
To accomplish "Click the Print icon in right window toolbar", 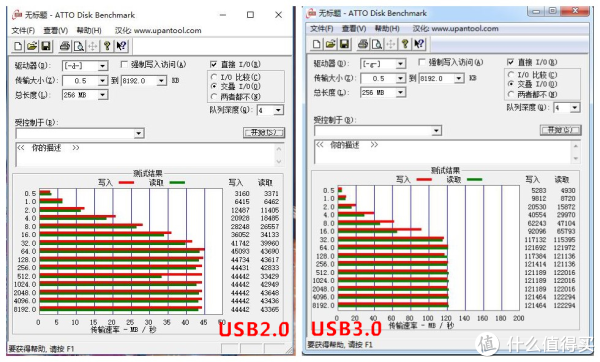I will click(363, 44).
